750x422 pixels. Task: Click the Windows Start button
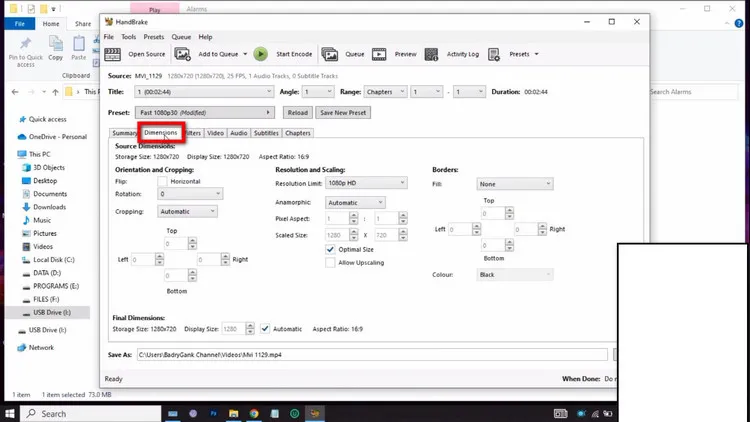point(10,413)
